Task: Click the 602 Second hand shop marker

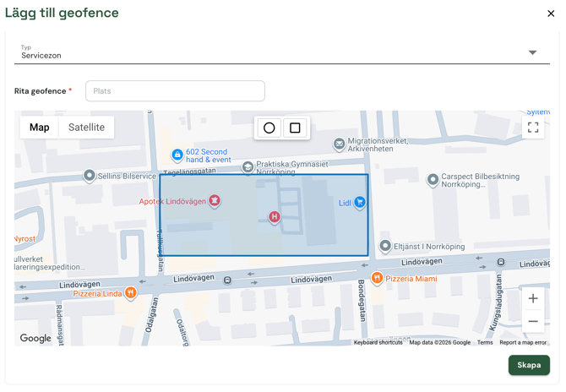Action: click(x=177, y=155)
